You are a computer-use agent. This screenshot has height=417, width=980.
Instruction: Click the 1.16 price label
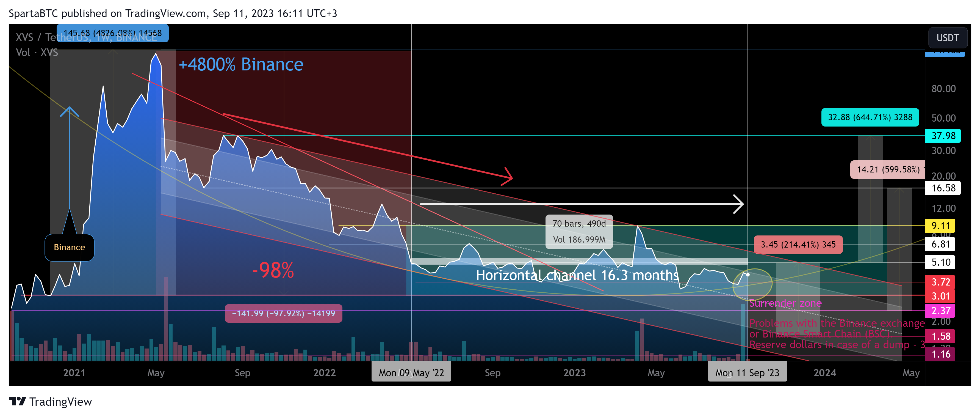pos(940,354)
